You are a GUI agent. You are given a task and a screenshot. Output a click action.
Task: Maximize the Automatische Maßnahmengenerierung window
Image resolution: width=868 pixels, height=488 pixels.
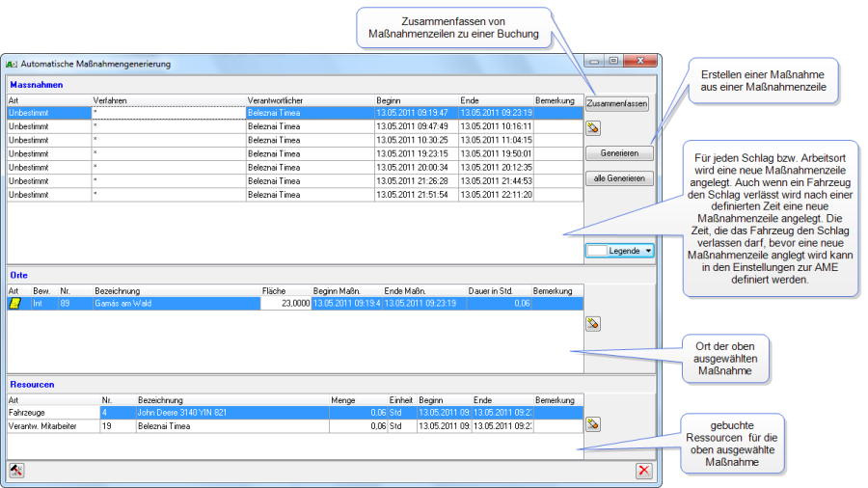tap(613, 62)
